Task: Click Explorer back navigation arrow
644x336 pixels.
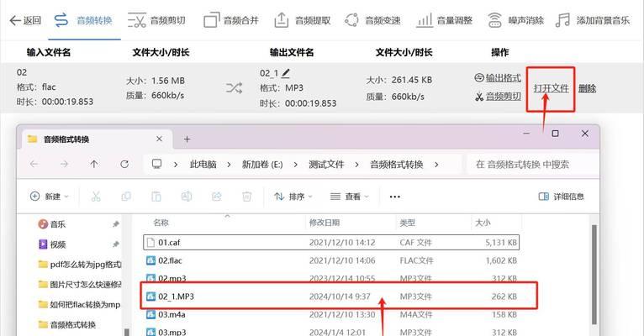Action: tap(34, 164)
